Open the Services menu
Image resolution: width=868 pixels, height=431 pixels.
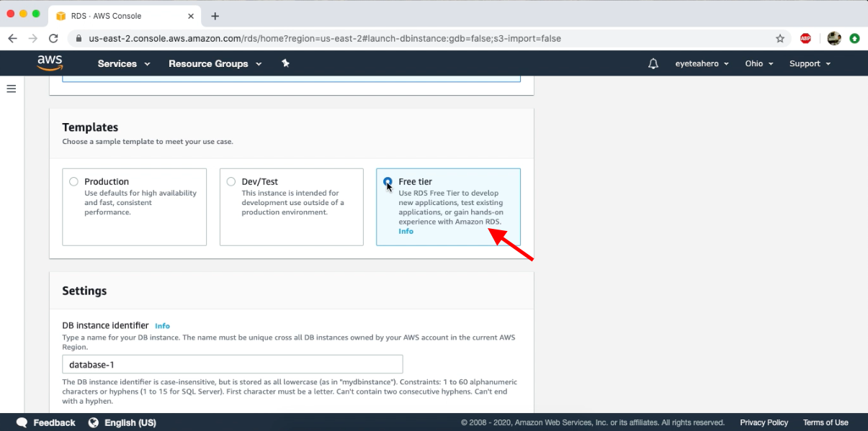coord(124,63)
